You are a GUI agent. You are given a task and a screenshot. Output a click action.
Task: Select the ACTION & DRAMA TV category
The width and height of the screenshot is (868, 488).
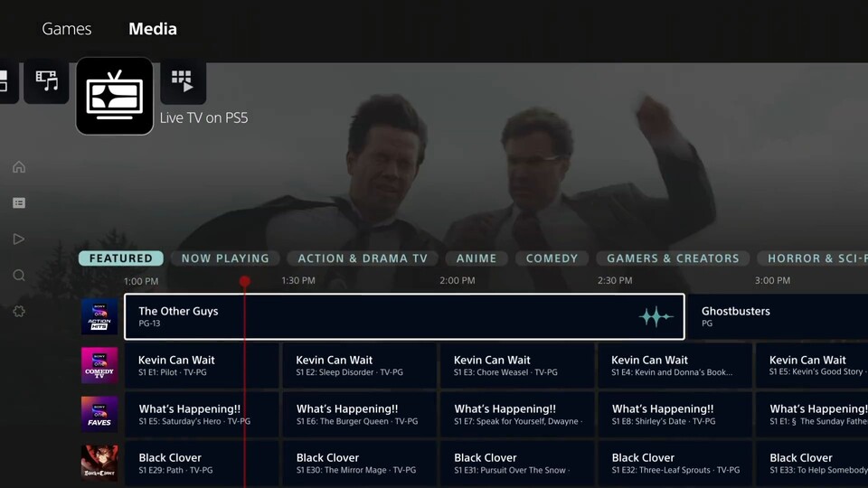[363, 258]
